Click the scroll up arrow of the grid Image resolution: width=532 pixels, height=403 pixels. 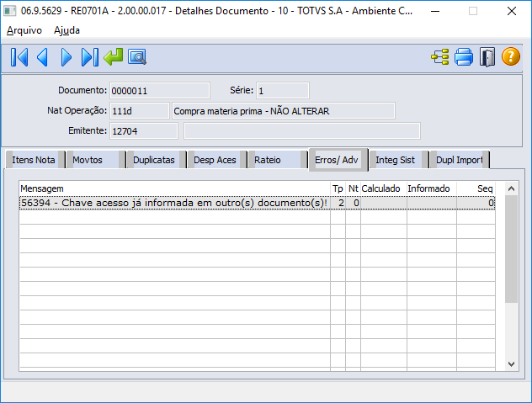pyautogui.click(x=511, y=188)
